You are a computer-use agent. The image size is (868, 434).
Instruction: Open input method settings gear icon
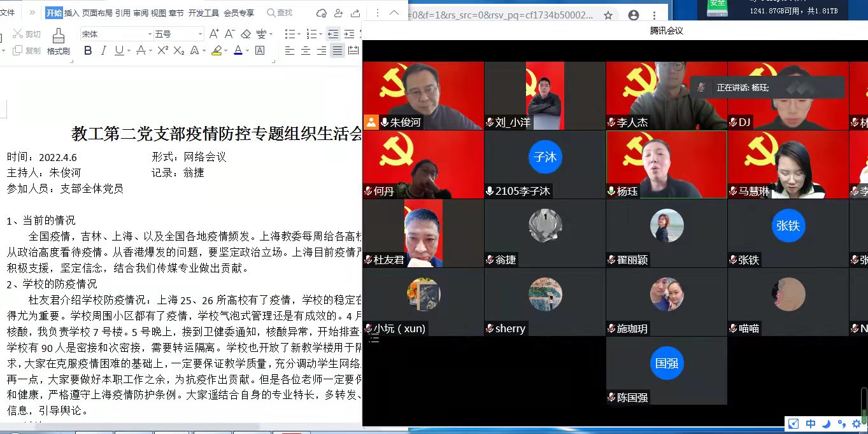pyautogui.click(x=857, y=424)
